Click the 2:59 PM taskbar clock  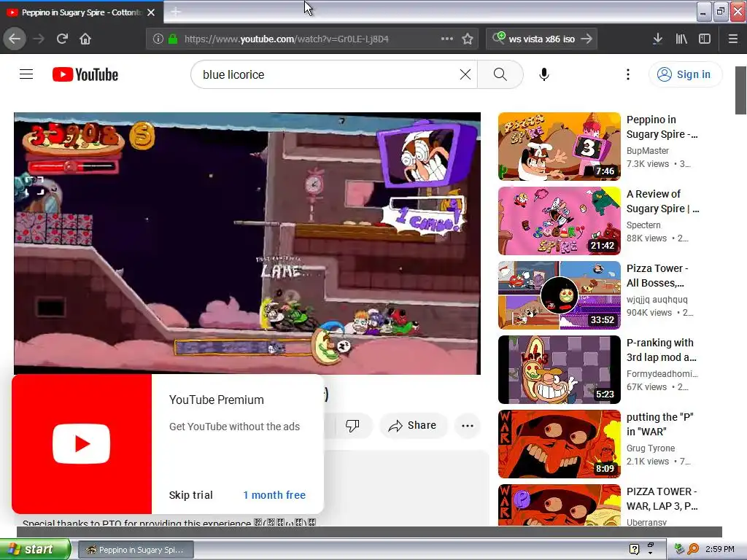click(719, 549)
